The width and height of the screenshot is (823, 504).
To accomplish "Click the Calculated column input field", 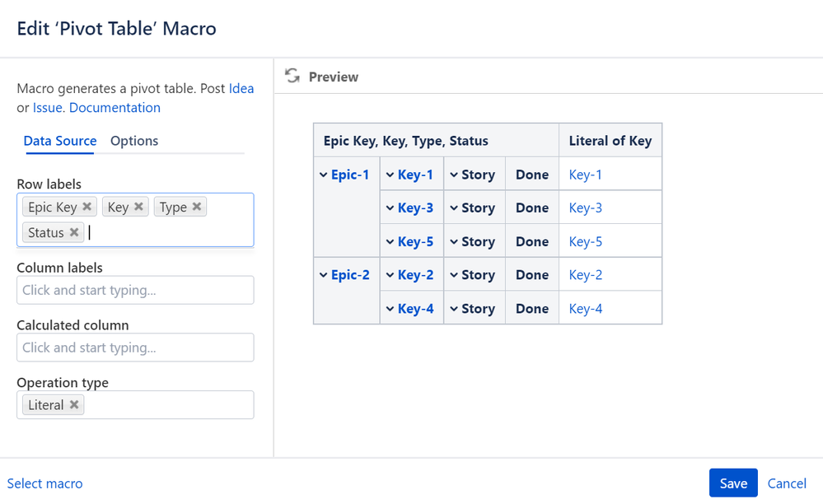I will [x=135, y=348].
